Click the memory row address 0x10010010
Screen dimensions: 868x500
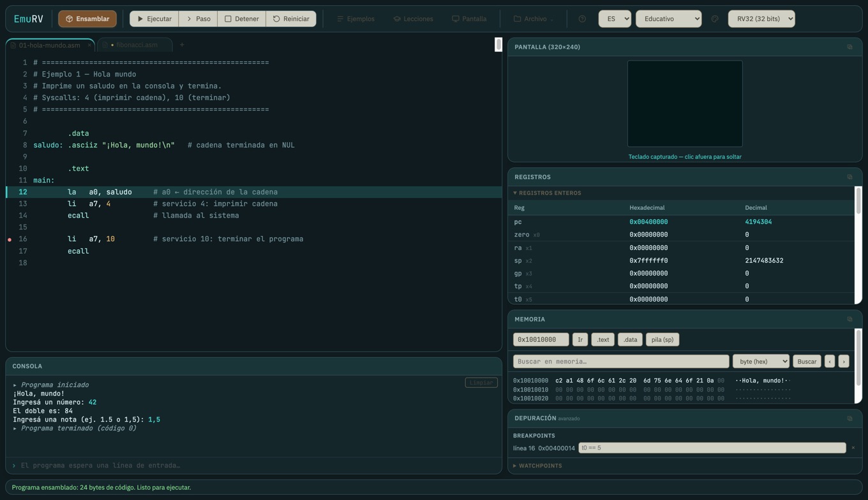click(x=530, y=390)
